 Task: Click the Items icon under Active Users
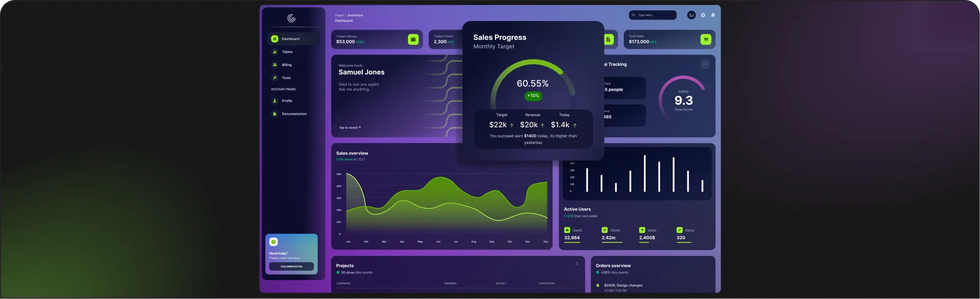tap(680, 230)
